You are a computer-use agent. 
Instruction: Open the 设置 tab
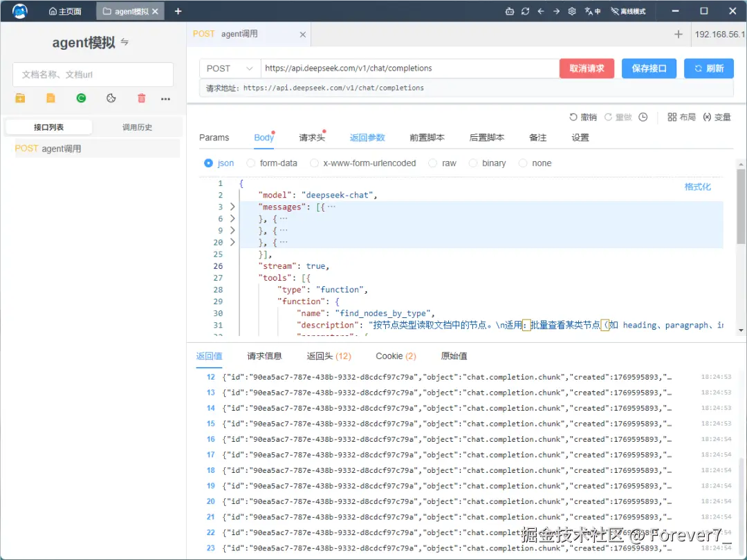(580, 138)
